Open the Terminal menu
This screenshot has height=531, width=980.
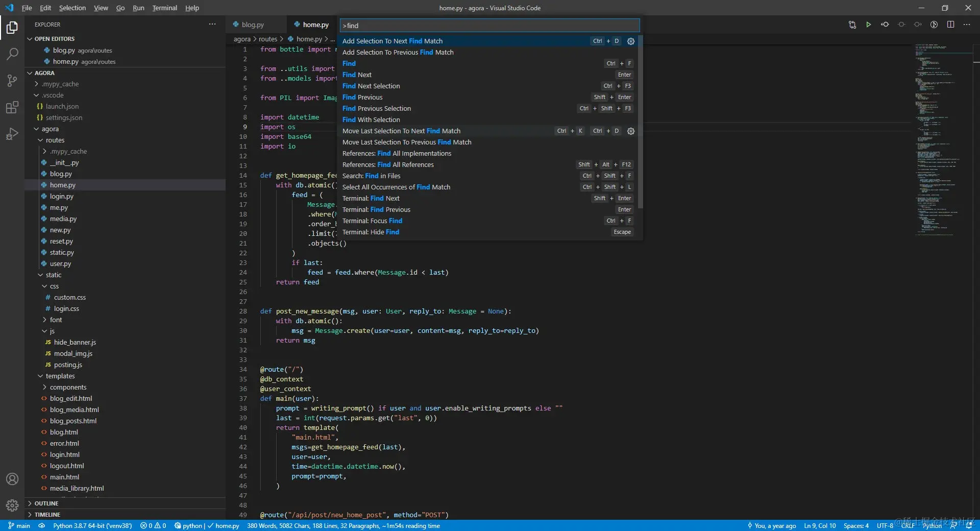point(164,8)
